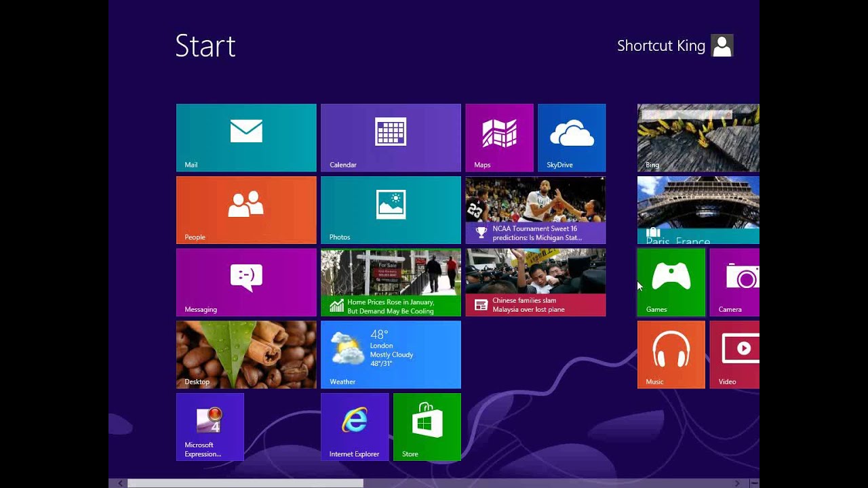Open the Camera tile
Image resolution: width=868 pixels, height=488 pixels.
pos(734,283)
